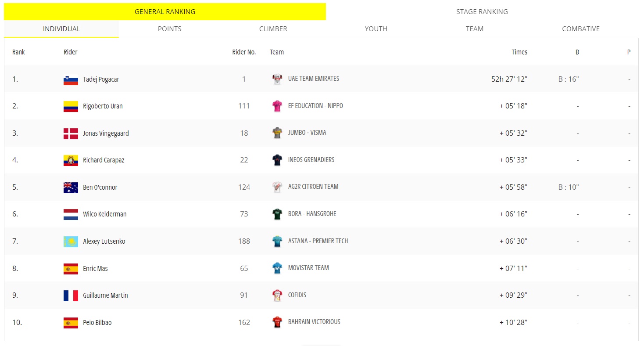Select the General Ranking tab
The height and width of the screenshot is (346, 644).
[x=165, y=12]
